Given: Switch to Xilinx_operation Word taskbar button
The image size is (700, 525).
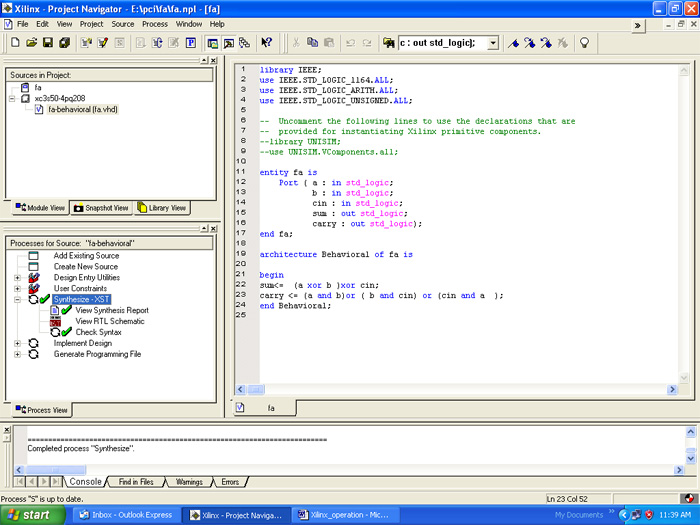Looking at the screenshot, I should pos(345,515).
